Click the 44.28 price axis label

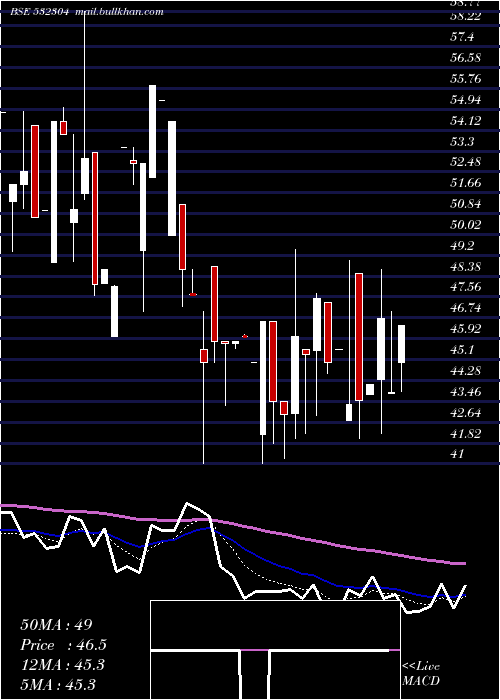click(x=466, y=371)
